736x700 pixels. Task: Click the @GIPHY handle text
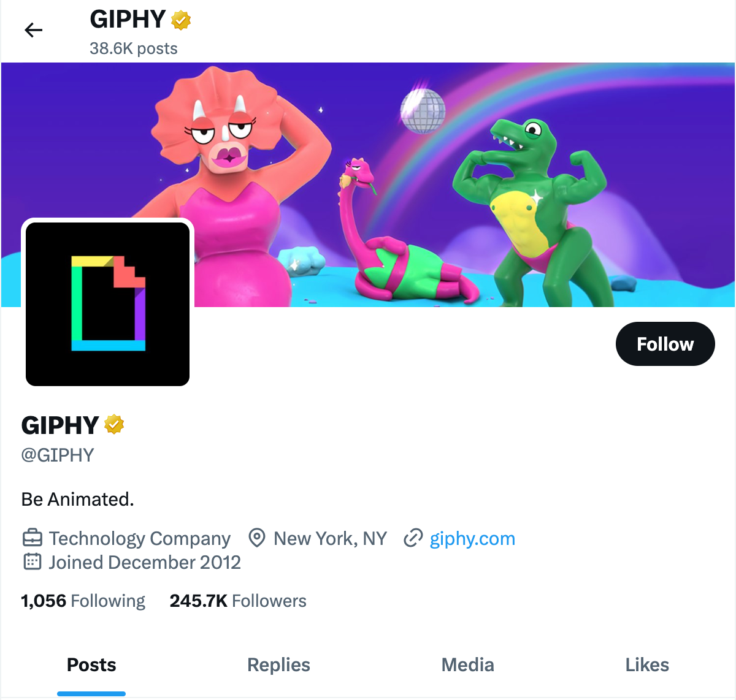coord(58,455)
